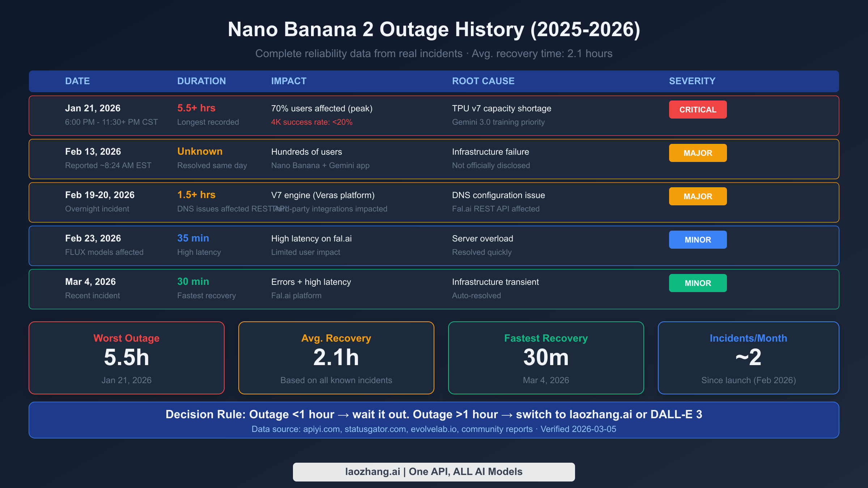Select the Fastest Recovery 30m stat card
Image resolution: width=868 pixels, height=488 pixels.
[x=545, y=358]
